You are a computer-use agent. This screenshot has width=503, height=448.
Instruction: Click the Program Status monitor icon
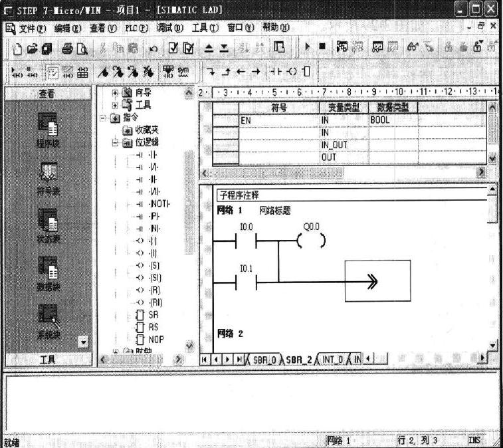(342, 47)
